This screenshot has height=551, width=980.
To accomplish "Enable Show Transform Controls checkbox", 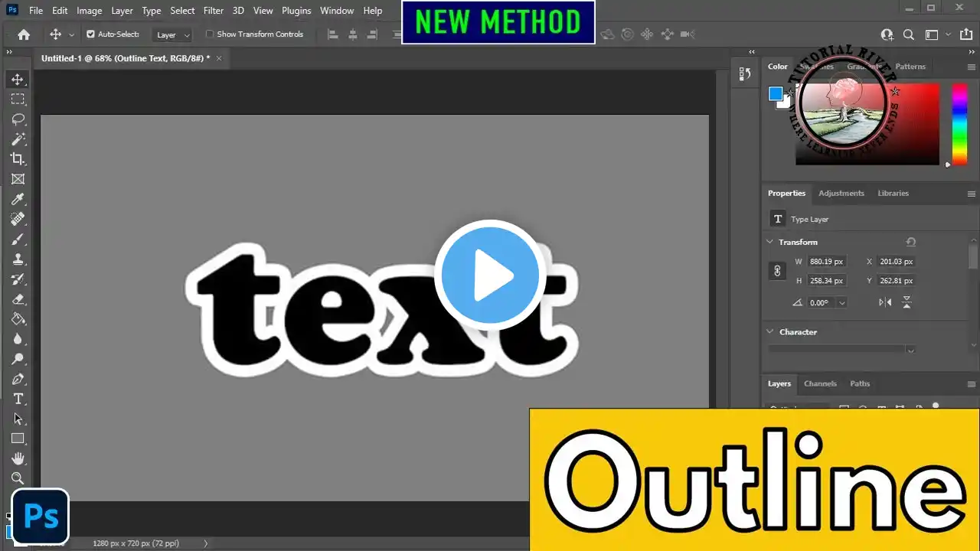I will (210, 34).
